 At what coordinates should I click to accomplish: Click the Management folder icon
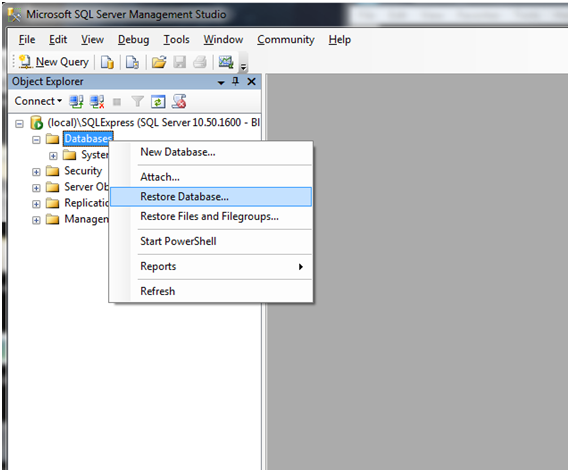coord(53,219)
